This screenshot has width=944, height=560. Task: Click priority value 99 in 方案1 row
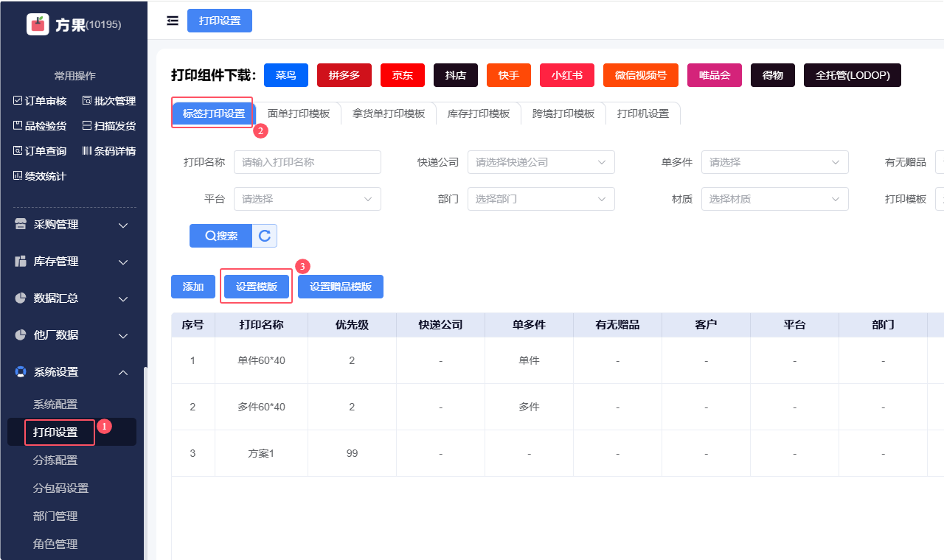tap(352, 453)
